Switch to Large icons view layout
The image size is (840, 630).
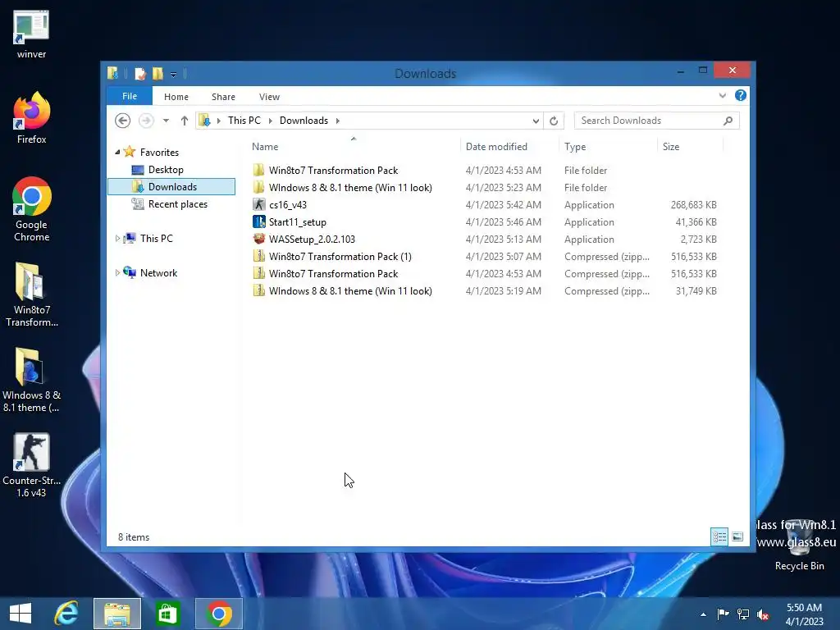coord(737,536)
